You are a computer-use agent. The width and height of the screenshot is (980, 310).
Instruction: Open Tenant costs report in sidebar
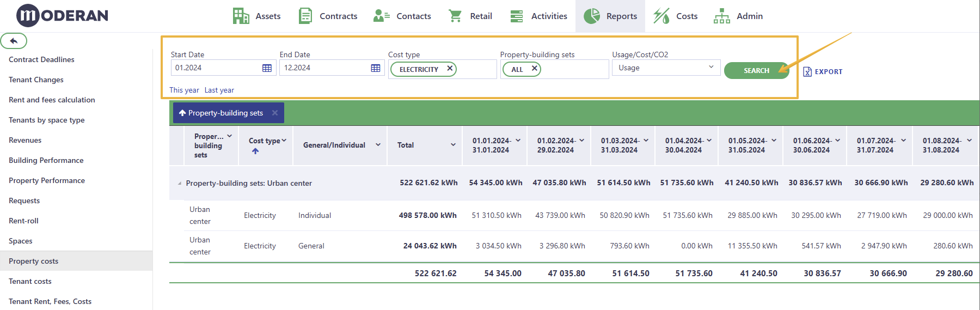coord(30,281)
